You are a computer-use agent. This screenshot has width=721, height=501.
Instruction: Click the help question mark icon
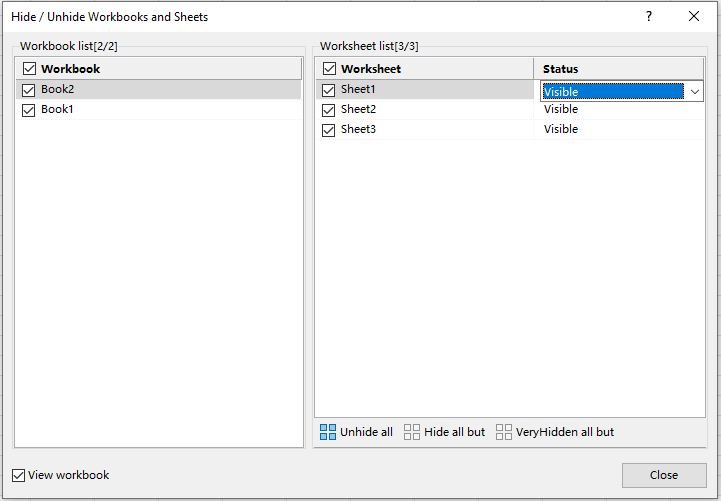tap(648, 17)
